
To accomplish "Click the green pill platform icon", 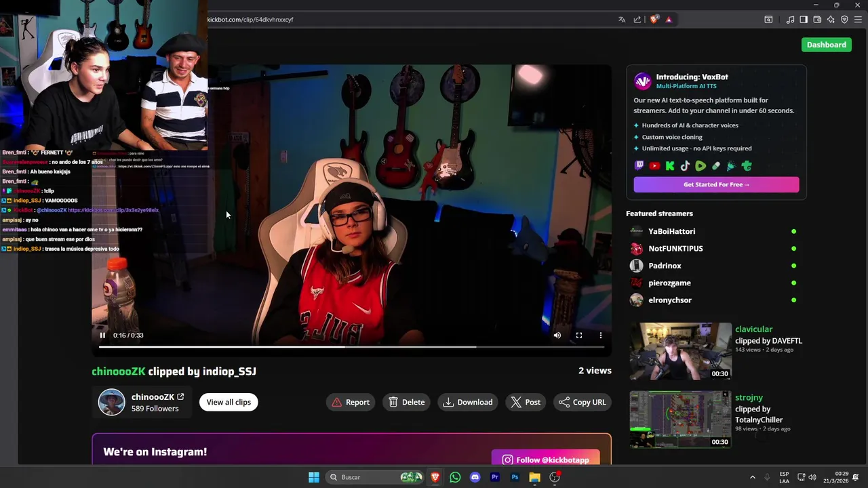I will (716, 166).
